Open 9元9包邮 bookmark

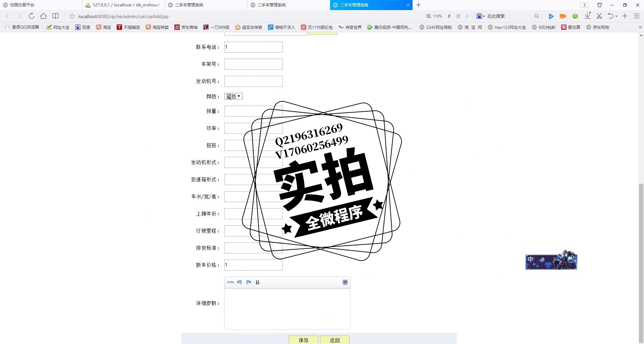[x=543, y=27]
